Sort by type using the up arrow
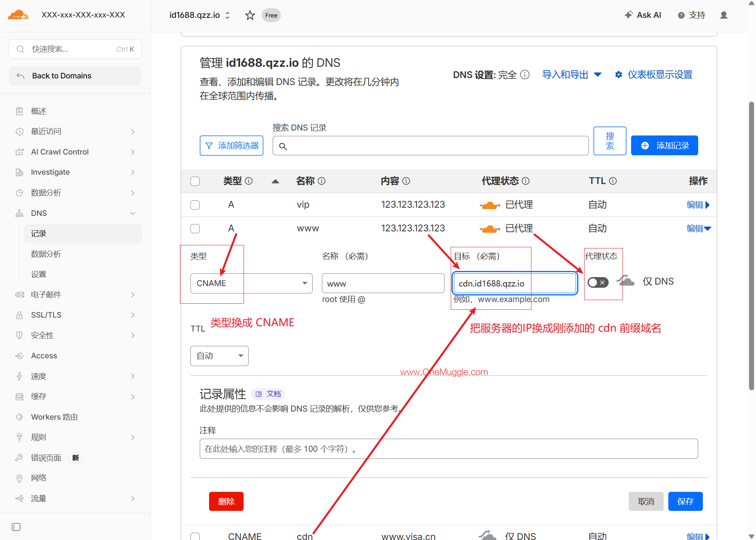Image resolution: width=756 pixels, height=540 pixels. (275, 181)
